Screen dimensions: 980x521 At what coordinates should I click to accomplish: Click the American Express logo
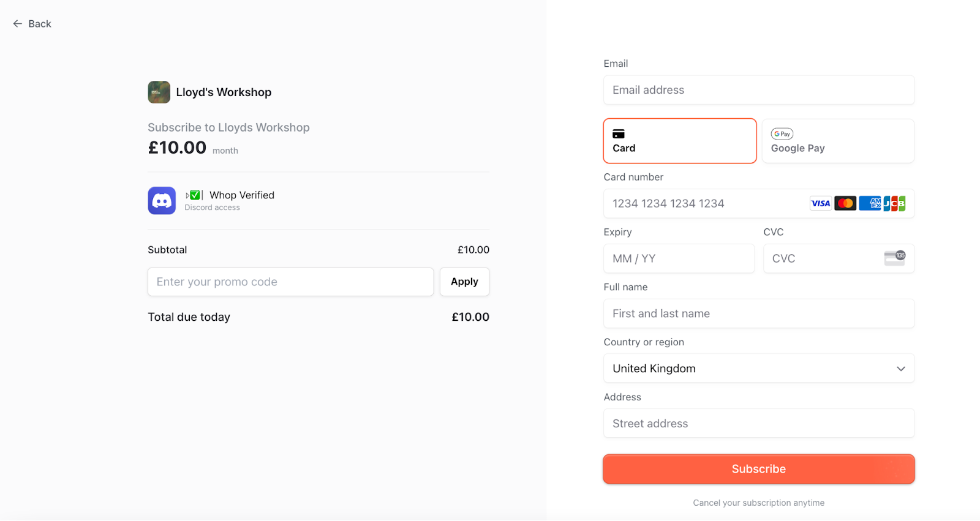point(870,203)
